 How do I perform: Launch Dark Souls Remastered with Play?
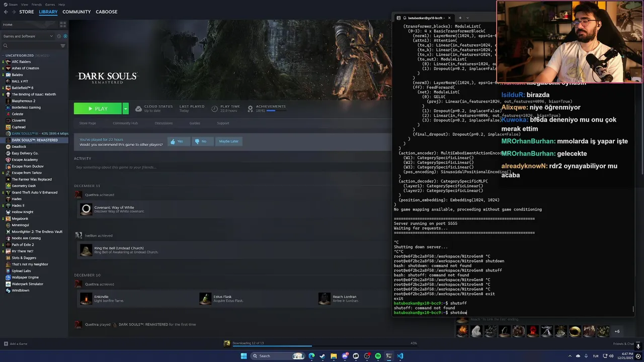click(98, 109)
